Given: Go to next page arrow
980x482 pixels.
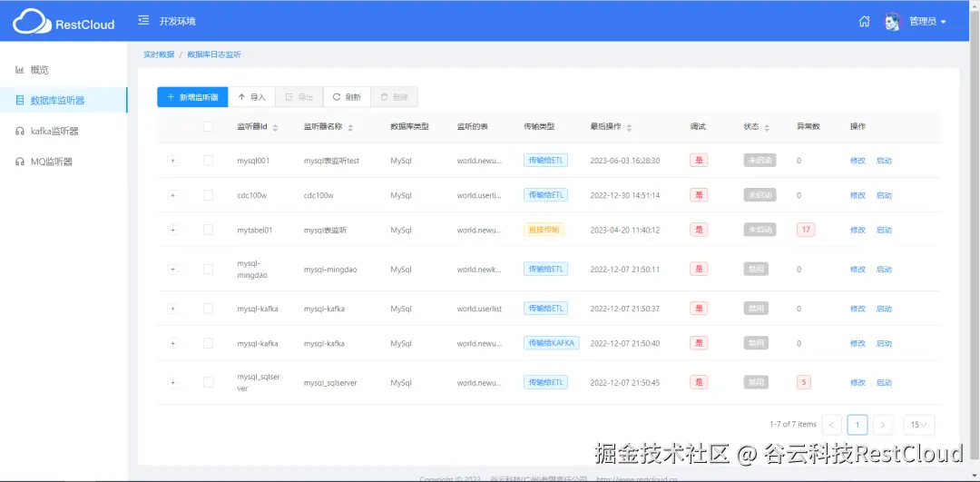Looking at the screenshot, I should click(883, 425).
